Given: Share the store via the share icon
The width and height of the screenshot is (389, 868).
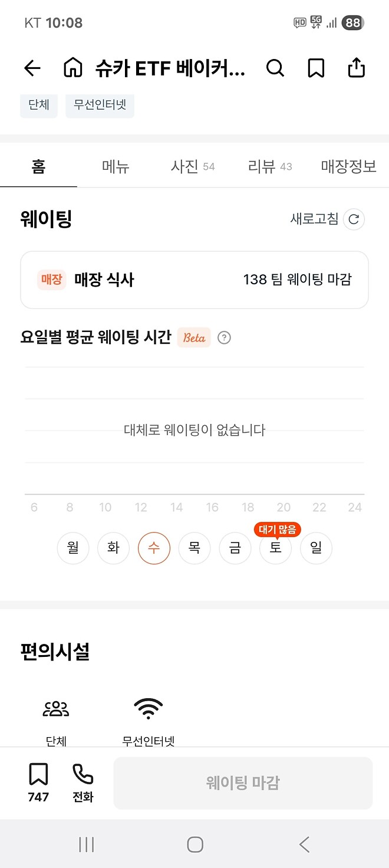Looking at the screenshot, I should click(x=356, y=68).
